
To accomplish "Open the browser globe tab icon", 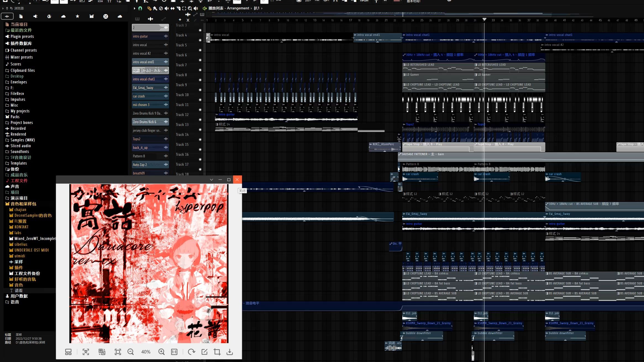I will point(49,16).
